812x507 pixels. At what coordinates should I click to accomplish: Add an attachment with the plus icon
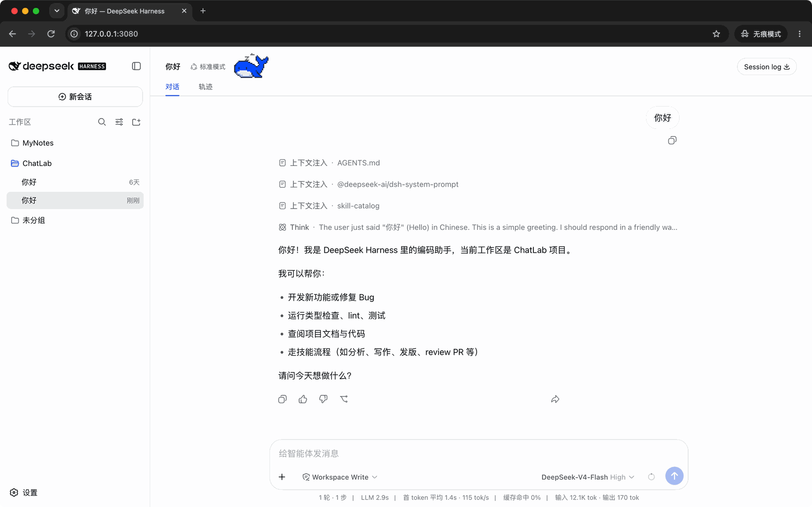tap(282, 477)
